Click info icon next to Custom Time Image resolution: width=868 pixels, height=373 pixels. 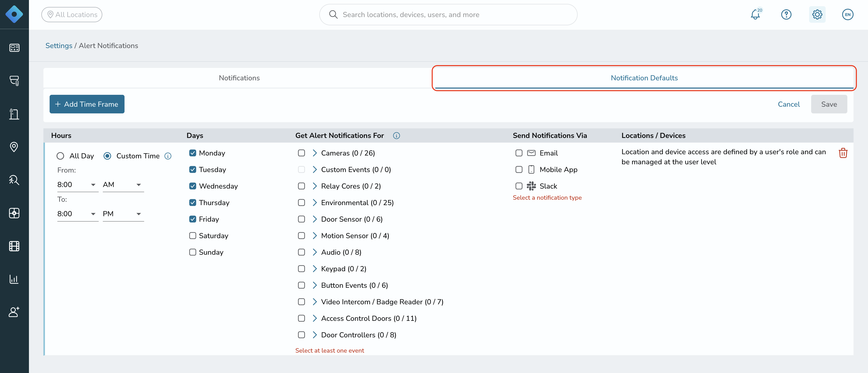[168, 156]
